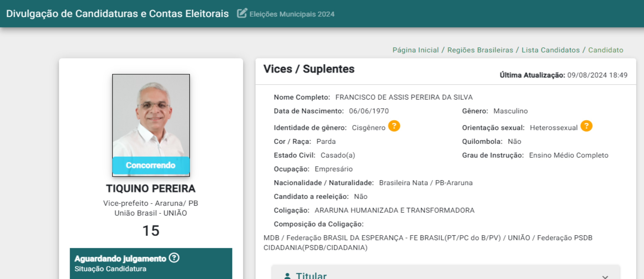Open the Orientação sexual help question mark
Image resolution: width=644 pixels, height=279 pixels.
586,126
